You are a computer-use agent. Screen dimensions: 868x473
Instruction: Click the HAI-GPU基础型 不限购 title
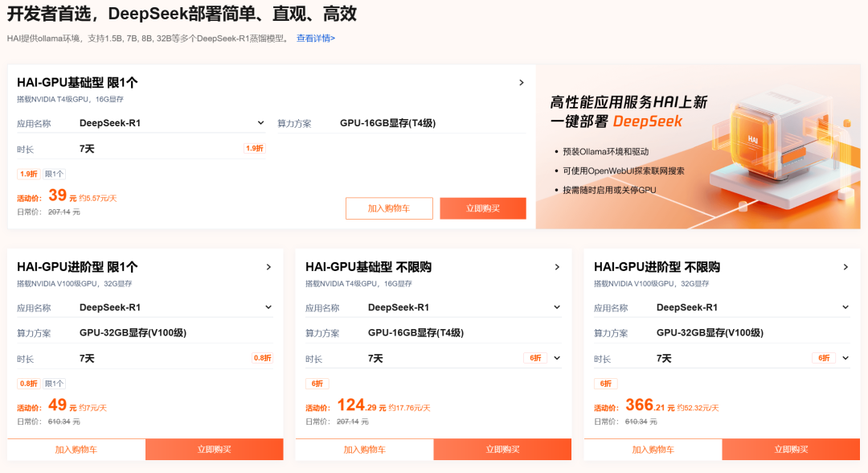coord(368,267)
